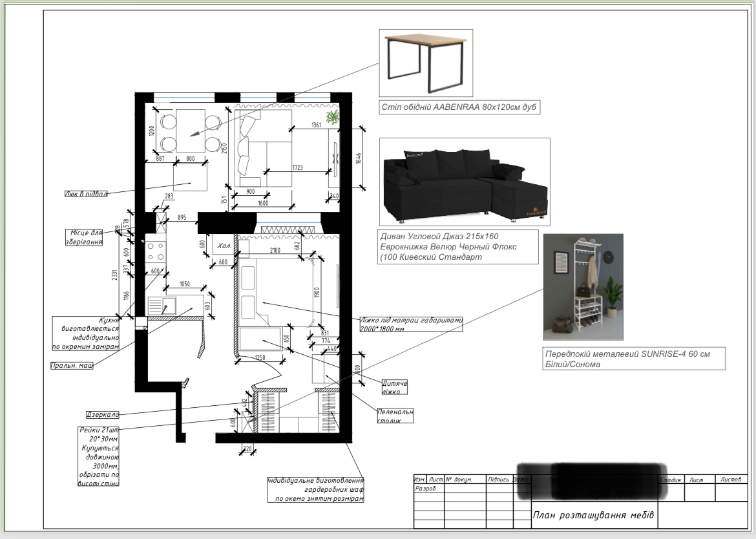Image resolution: width=756 pixels, height=539 pixels.
Task: Click the dining table product image
Action: coord(426,63)
